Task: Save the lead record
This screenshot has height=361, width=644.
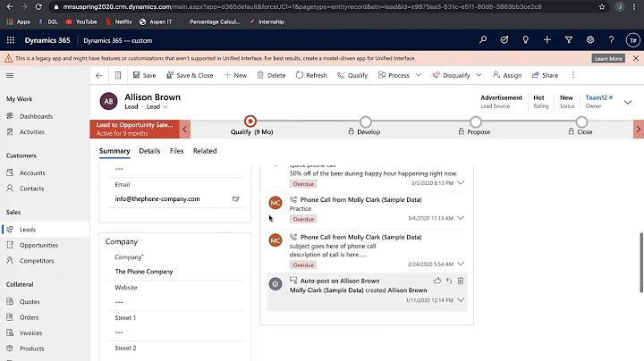Action: tap(144, 75)
